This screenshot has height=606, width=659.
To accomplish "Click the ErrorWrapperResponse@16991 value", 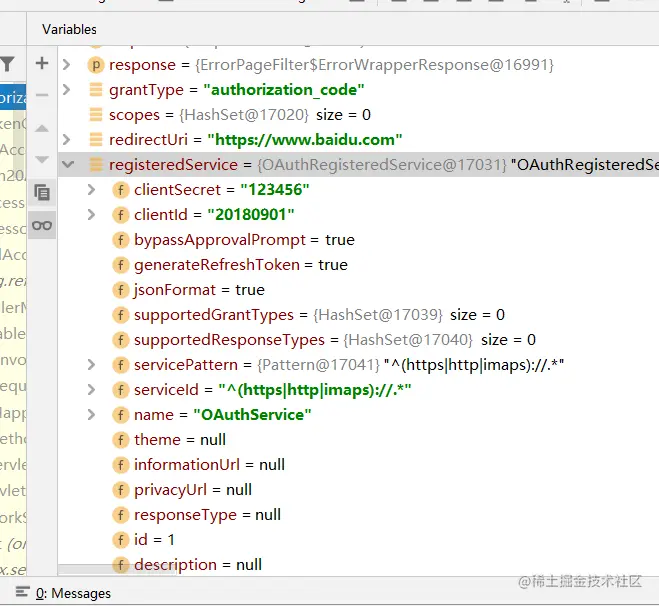I will [x=374, y=65].
